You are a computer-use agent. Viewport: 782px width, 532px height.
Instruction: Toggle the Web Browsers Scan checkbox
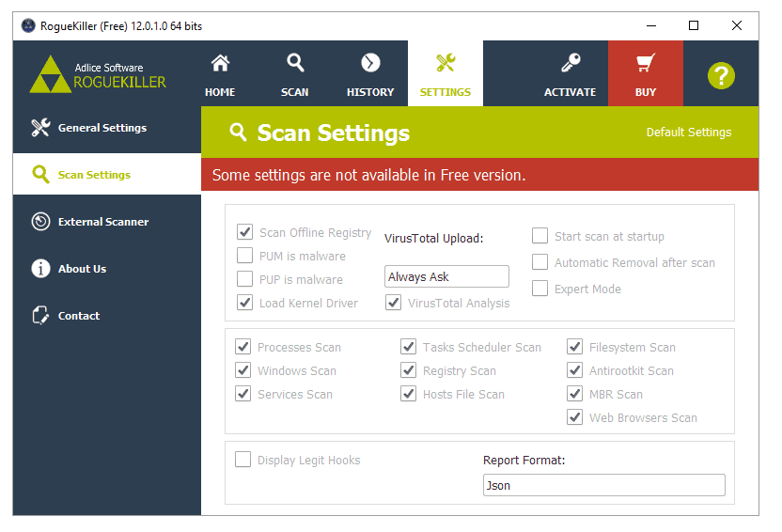[x=574, y=417]
